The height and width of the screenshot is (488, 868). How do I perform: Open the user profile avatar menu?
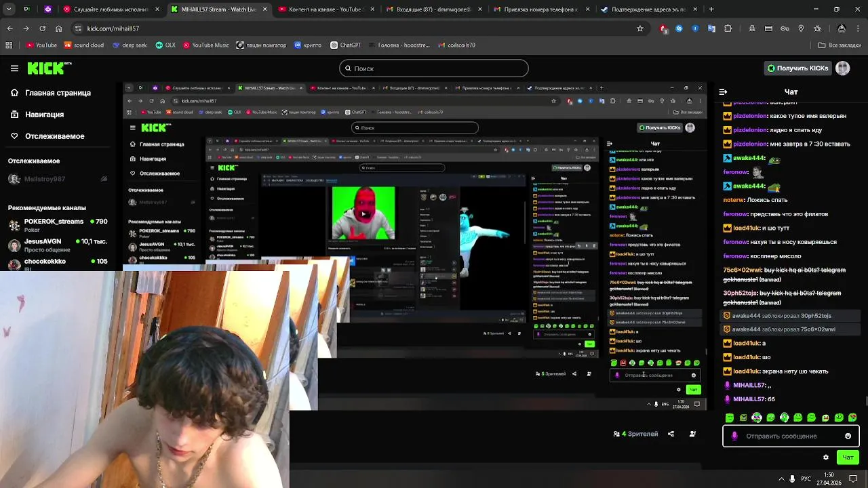(842, 68)
